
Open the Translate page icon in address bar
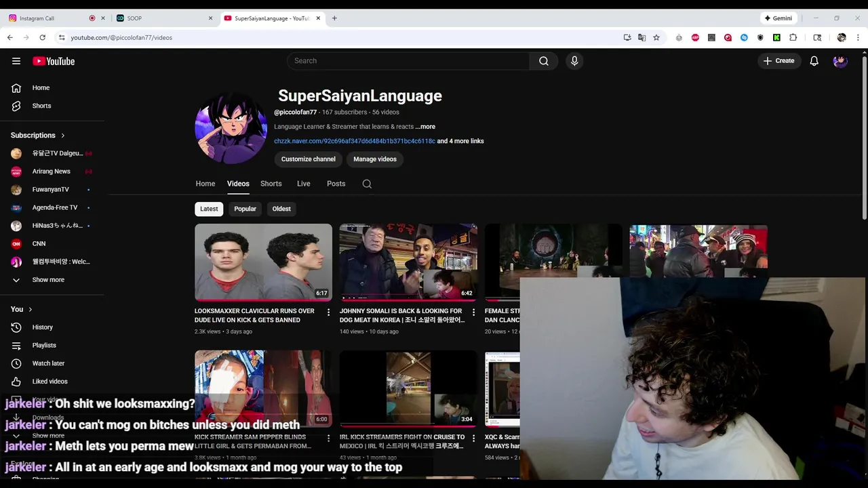tap(642, 37)
